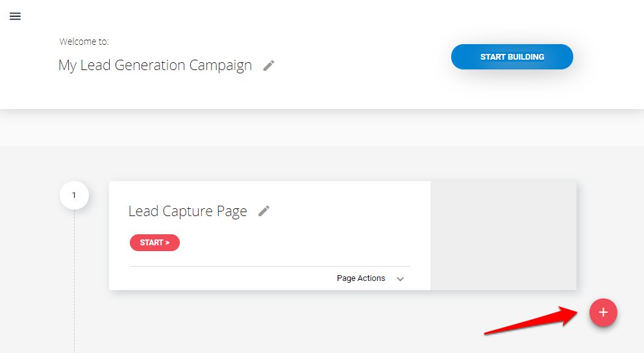The image size is (644, 353).
Task: Add a new page with red plus button
Action: tap(603, 312)
